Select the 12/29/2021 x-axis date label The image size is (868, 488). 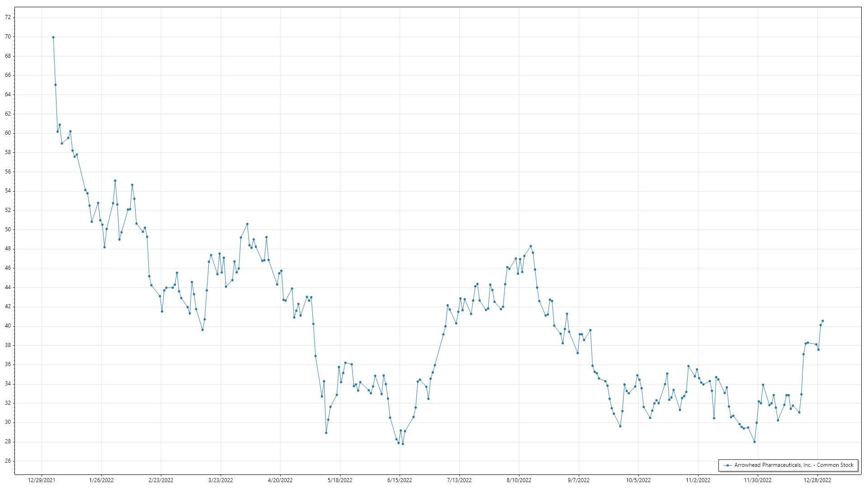coord(42,480)
